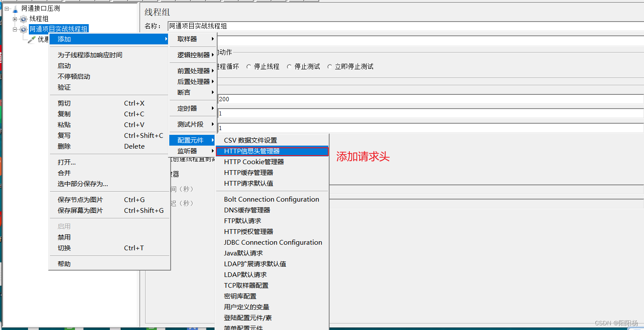The image size is (644, 330).
Task: Select Bolt Connection Configuration entry
Action: pyautogui.click(x=272, y=199)
